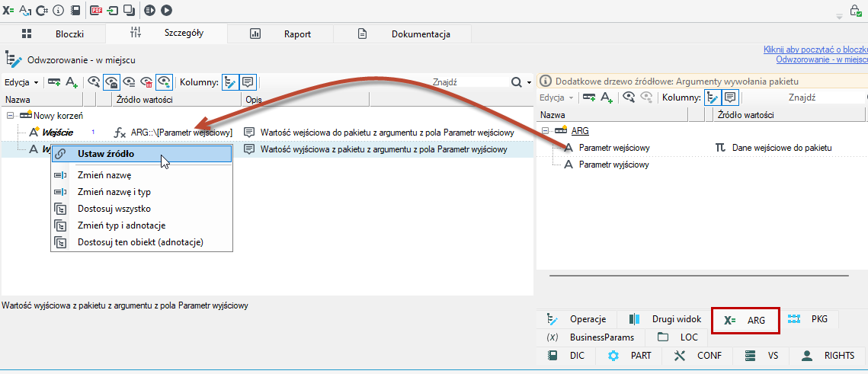The image size is (868, 374).
Task: Click the left panel Znajdź search field
Action: click(469, 82)
